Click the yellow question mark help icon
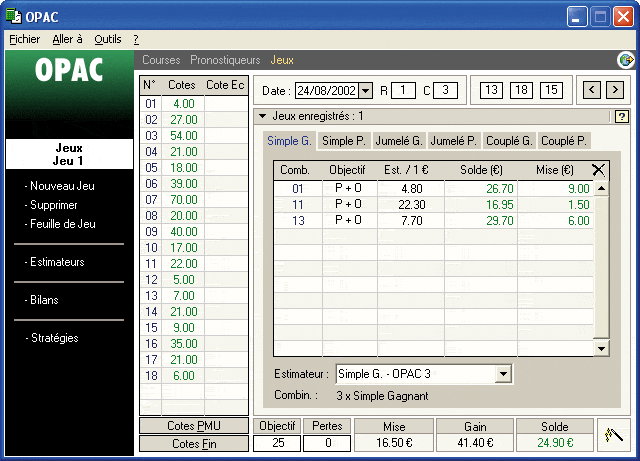 (x=621, y=117)
